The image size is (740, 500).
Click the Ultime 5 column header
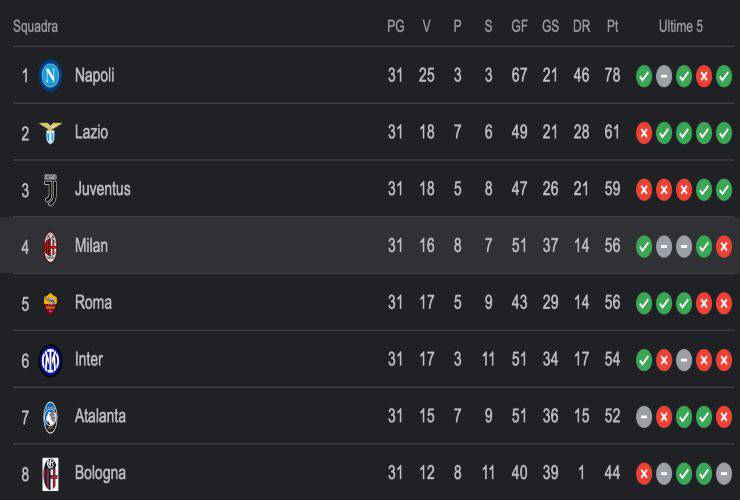click(x=681, y=26)
